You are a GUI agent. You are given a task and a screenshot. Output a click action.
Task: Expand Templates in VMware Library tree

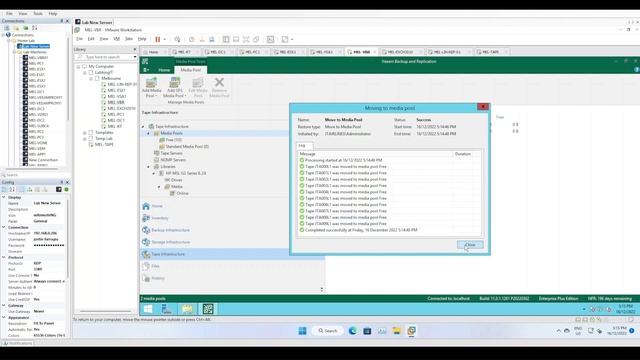(85, 133)
